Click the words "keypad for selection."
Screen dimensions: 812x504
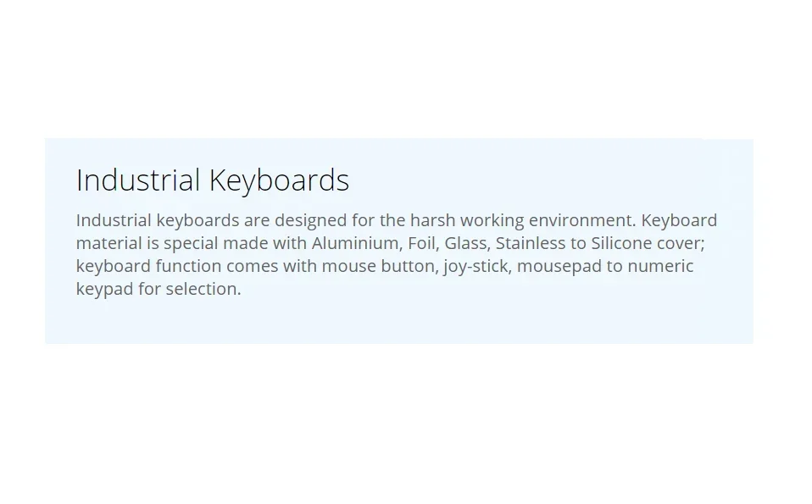(159, 289)
